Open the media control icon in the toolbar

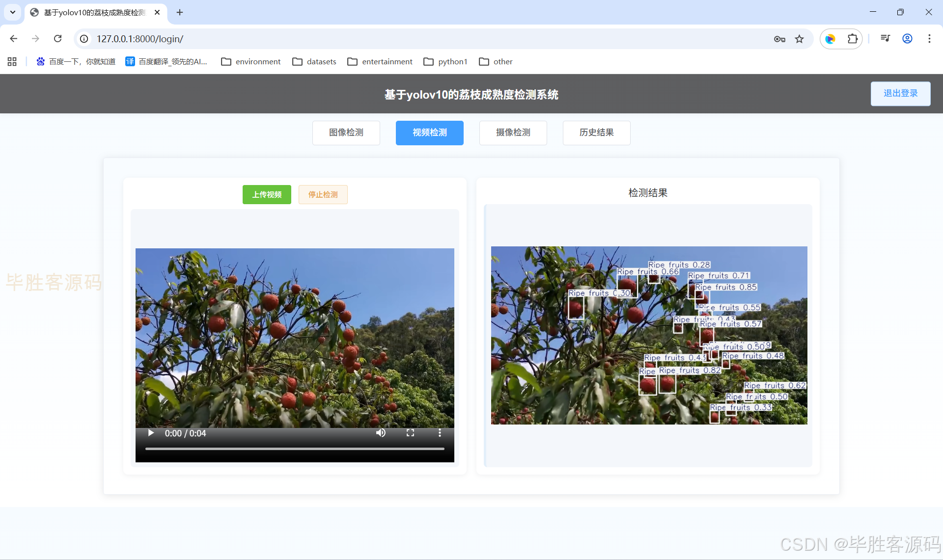click(885, 39)
